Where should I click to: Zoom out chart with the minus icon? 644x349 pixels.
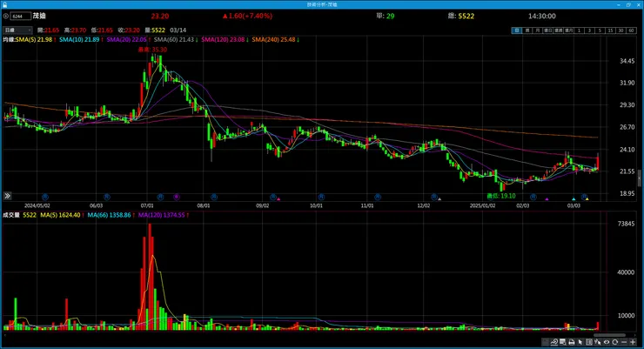[624, 342]
